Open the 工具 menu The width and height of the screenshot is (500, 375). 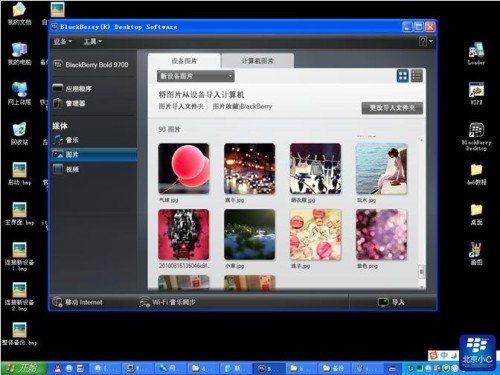tap(92, 41)
